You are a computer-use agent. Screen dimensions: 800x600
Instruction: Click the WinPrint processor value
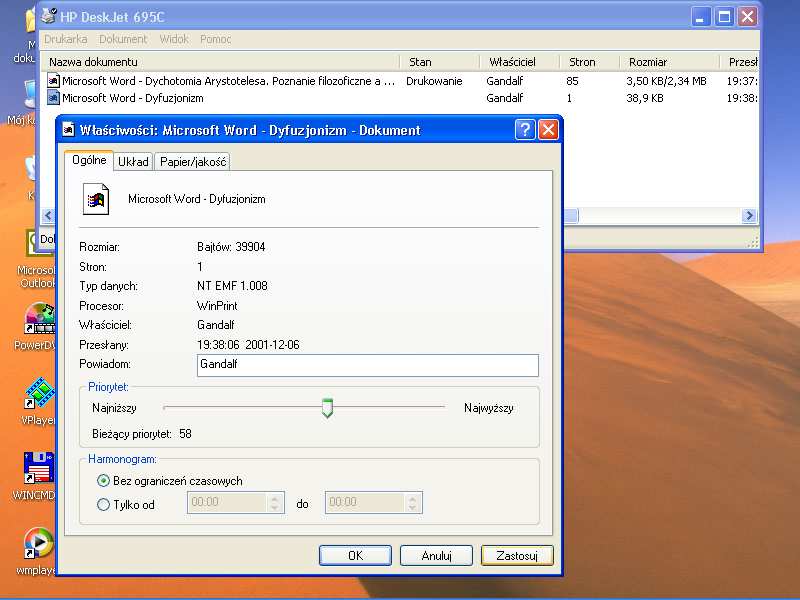tap(217, 306)
